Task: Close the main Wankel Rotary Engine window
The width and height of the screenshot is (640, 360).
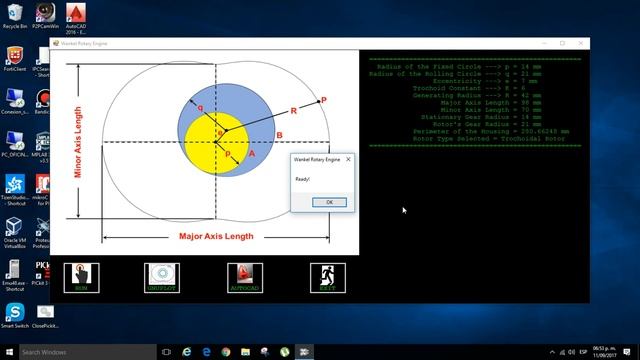Action: [581, 43]
